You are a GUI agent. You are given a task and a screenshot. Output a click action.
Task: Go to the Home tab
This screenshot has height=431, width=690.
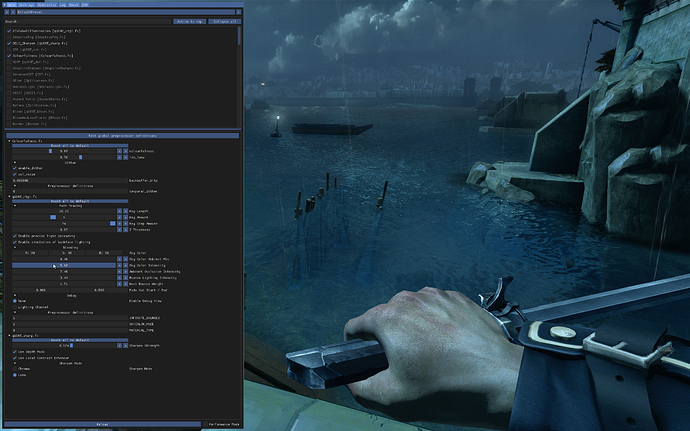click(x=11, y=5)
